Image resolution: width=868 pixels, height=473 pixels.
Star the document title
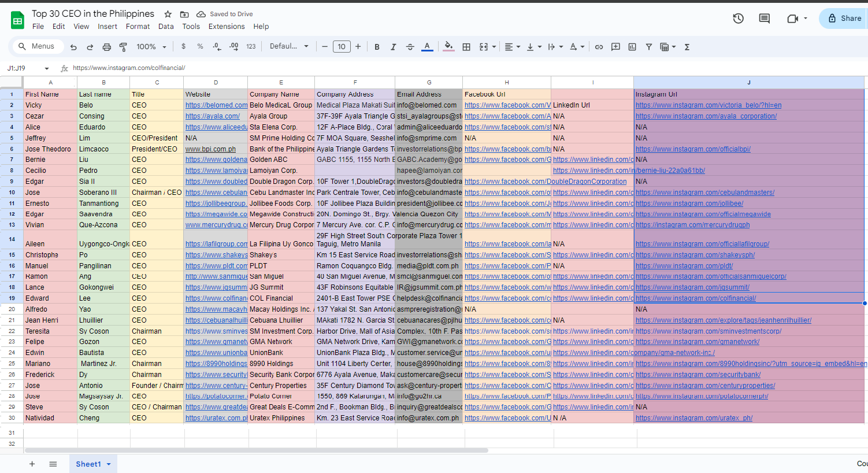[x=168, y=14]
